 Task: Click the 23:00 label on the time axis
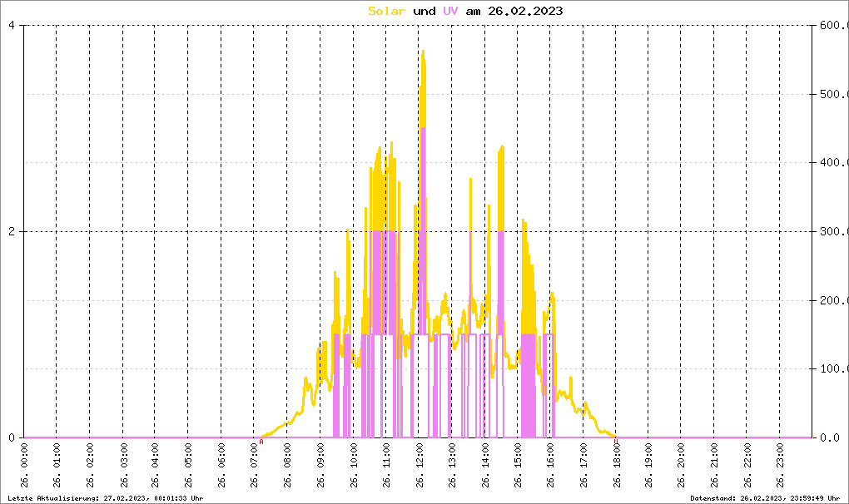tap(780, 469)
